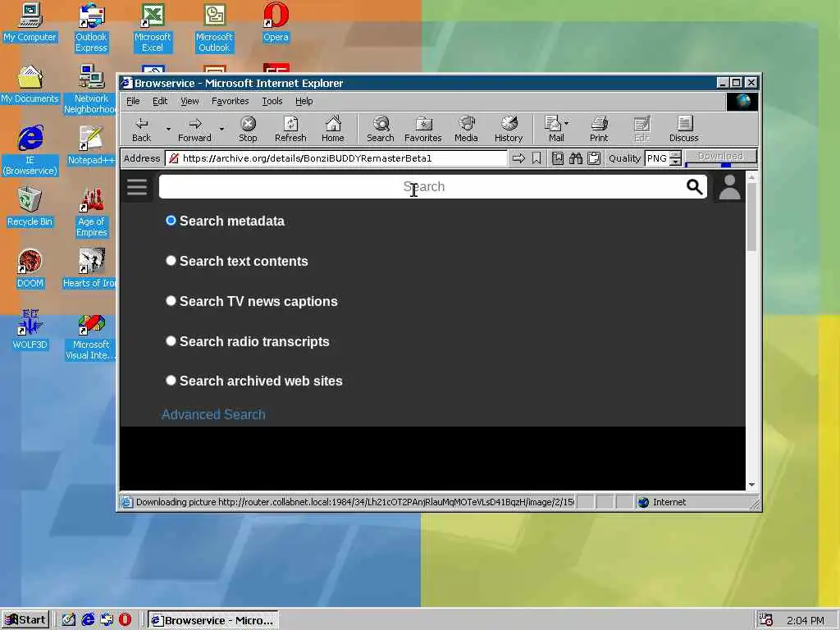Open the Favorites menu
Viewport: 840px width, 630px height.
click(x=230, y=101)
